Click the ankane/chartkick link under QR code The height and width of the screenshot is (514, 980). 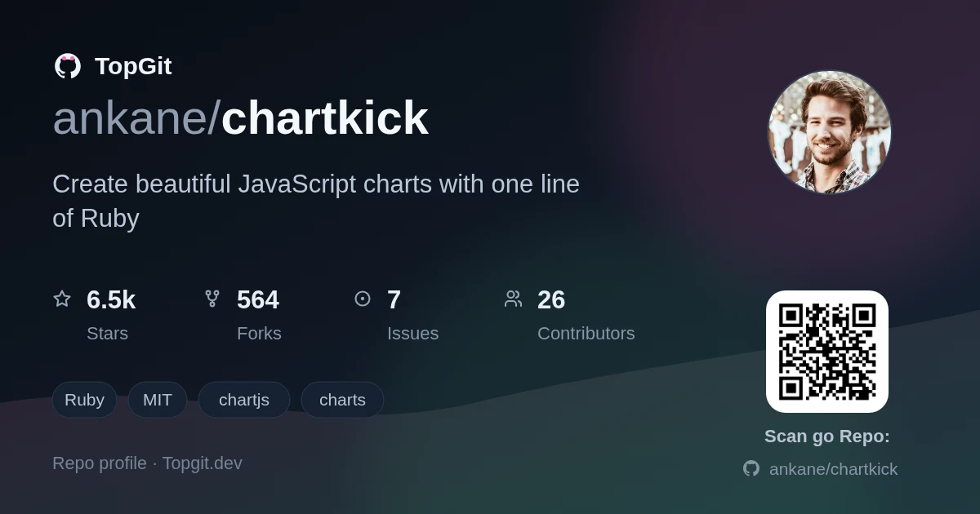[x=833, y=469]
